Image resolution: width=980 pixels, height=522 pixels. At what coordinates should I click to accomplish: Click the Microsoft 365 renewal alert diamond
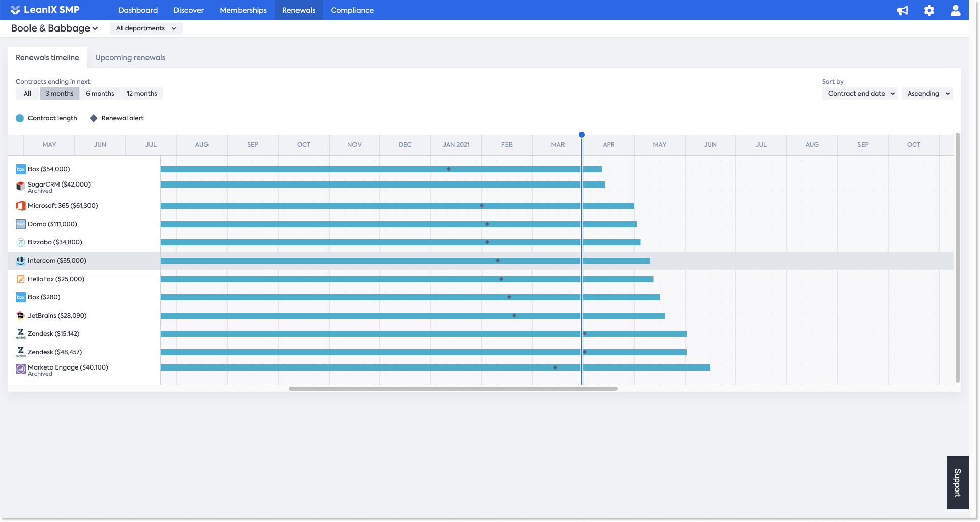tap(482, 206)
